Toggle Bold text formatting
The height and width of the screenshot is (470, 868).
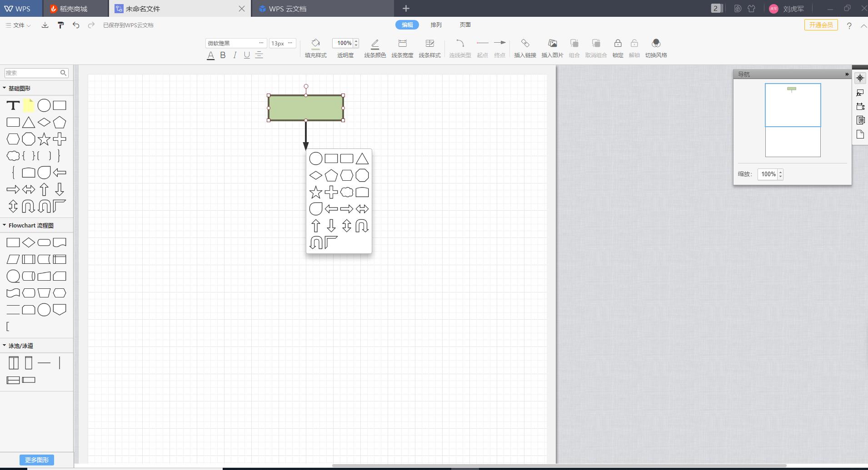point(223,55)
